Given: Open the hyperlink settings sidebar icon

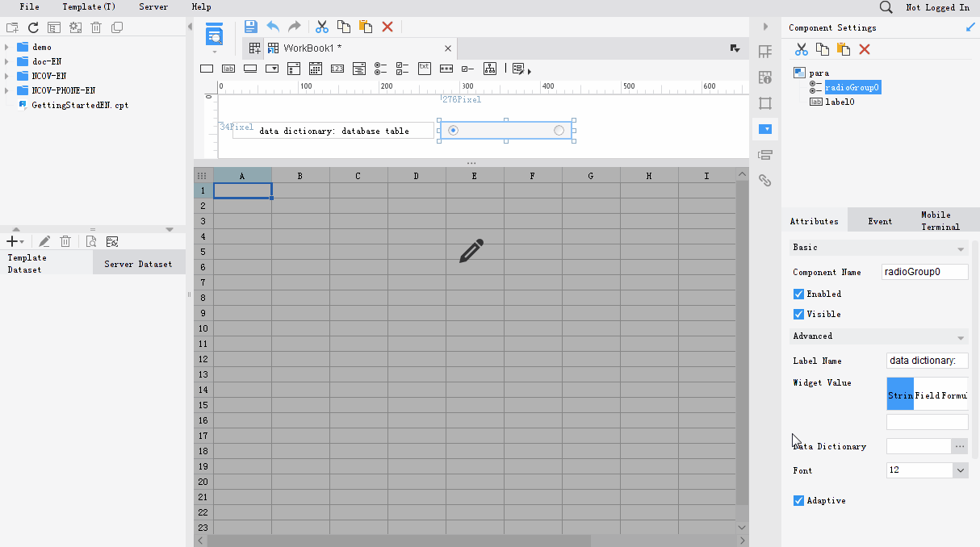Looking at the screenshot, I should click(x=765, y=181).
